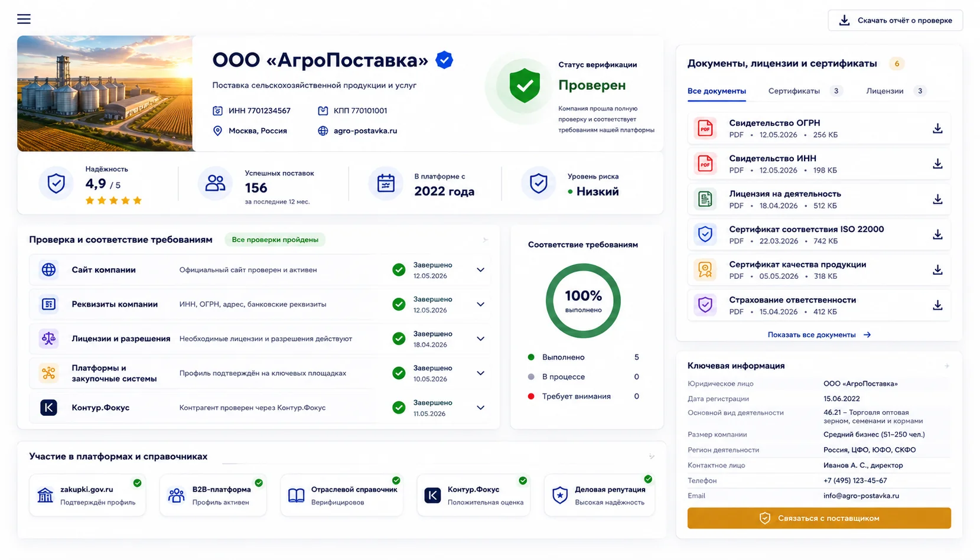Click the Платформы и закупочные системы icon
Screen dimensions: 980x560
pyautogui.click(x=48, y=373)
